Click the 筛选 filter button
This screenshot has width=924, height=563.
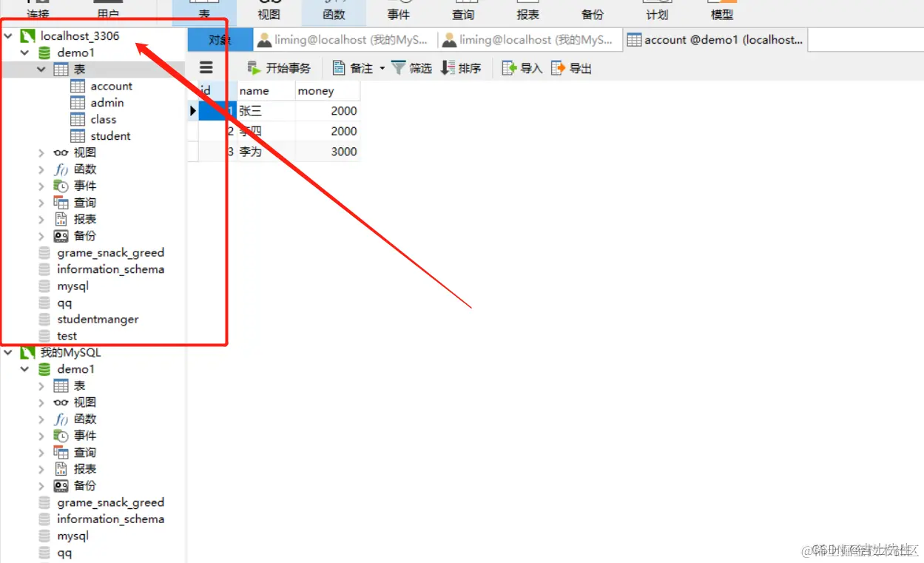coord(412,68)
